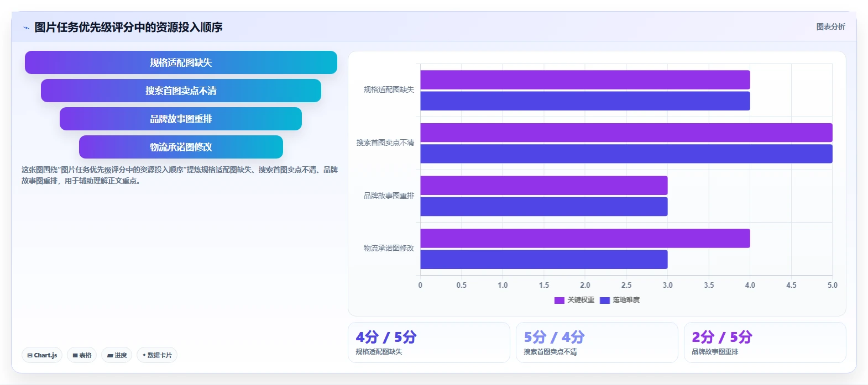
Task: Click the 图表分析 label in the header
Action: pyautogui.click(x=830, y=27)
